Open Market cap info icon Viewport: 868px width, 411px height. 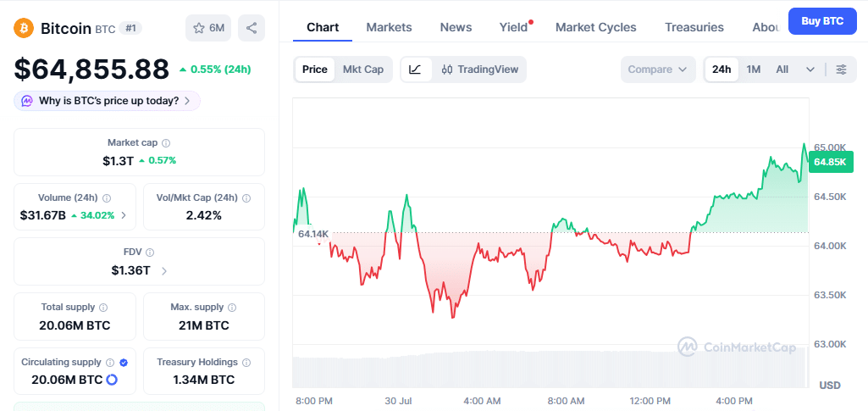(x=166, y=143)
